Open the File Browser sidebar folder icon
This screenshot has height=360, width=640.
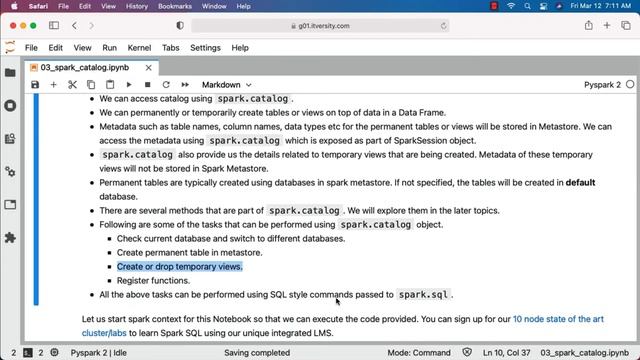[x=10, y=73]
